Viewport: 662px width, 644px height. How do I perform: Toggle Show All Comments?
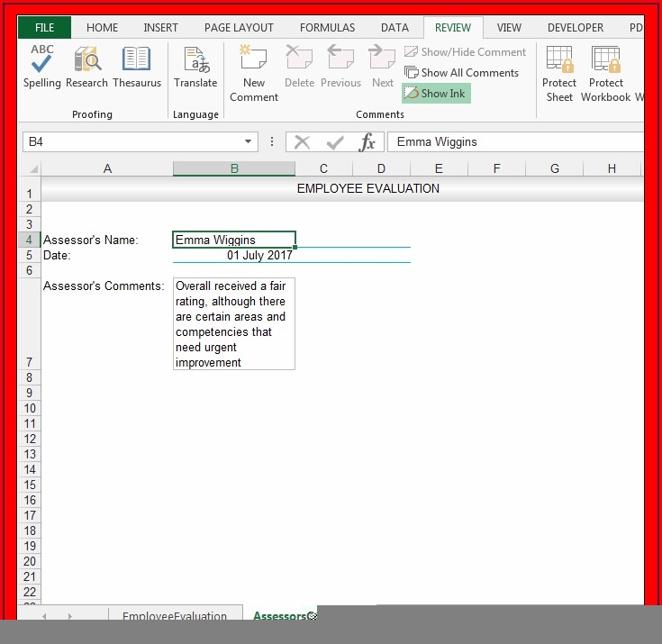[461, 73]
